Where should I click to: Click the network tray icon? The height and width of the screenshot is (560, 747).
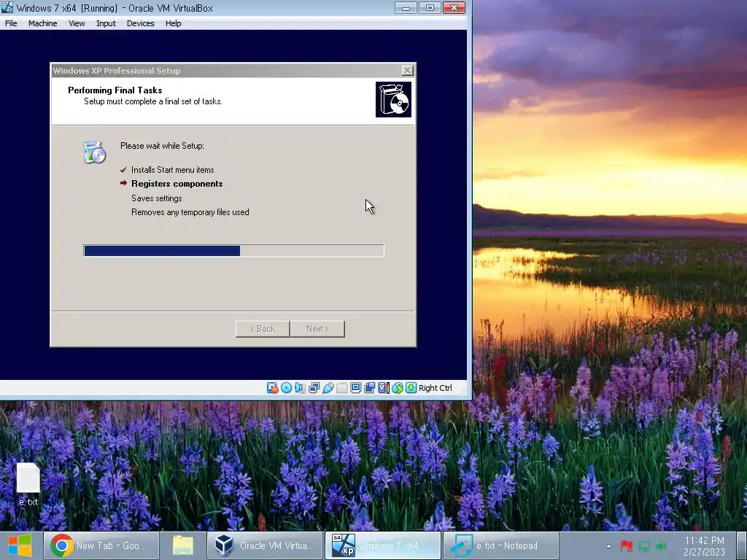(x=644, y=546)
